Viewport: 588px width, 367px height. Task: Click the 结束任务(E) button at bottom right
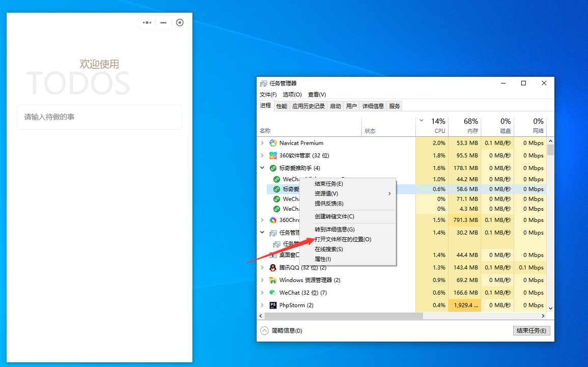pos(531,331)
